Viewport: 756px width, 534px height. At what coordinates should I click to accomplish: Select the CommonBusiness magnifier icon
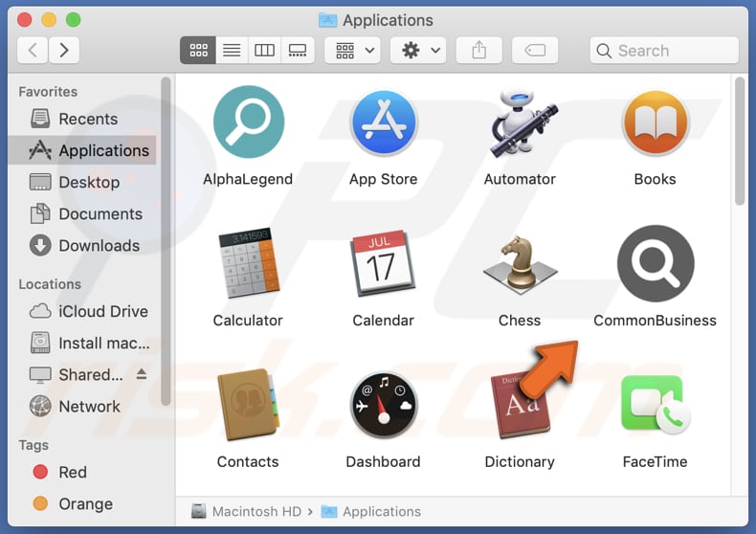click(x=656, y=263)
